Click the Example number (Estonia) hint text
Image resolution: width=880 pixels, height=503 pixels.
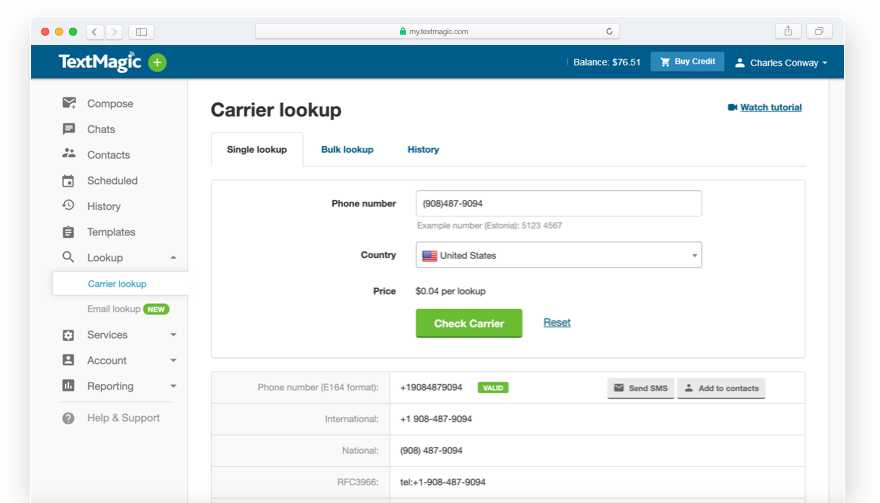tap(489, 225)
